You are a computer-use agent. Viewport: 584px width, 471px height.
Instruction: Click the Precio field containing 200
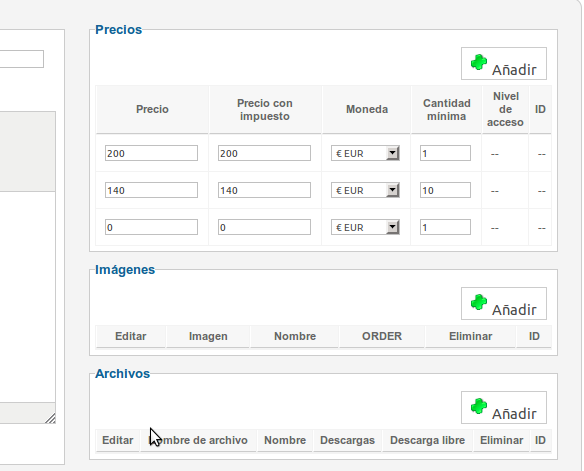click(x=151, y=153)
